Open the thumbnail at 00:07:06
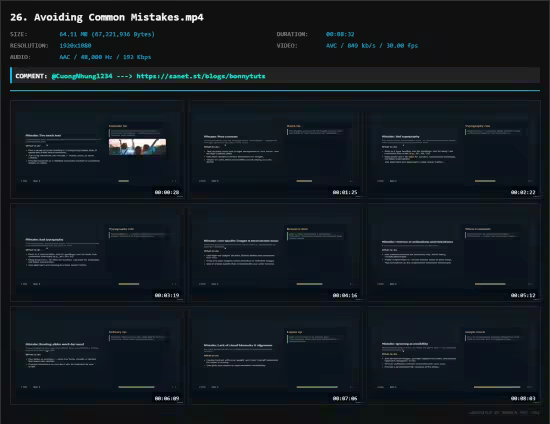Image resolution: width=550 pixels, height=424 pixels. coord(276,356)
